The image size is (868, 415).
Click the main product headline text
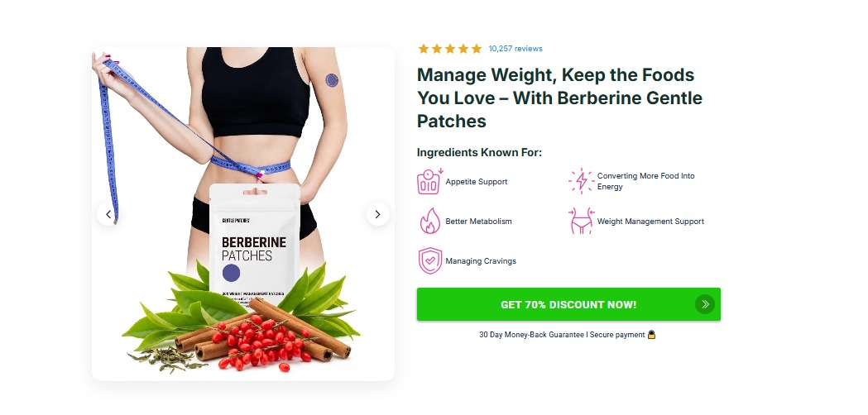(559, 98)
